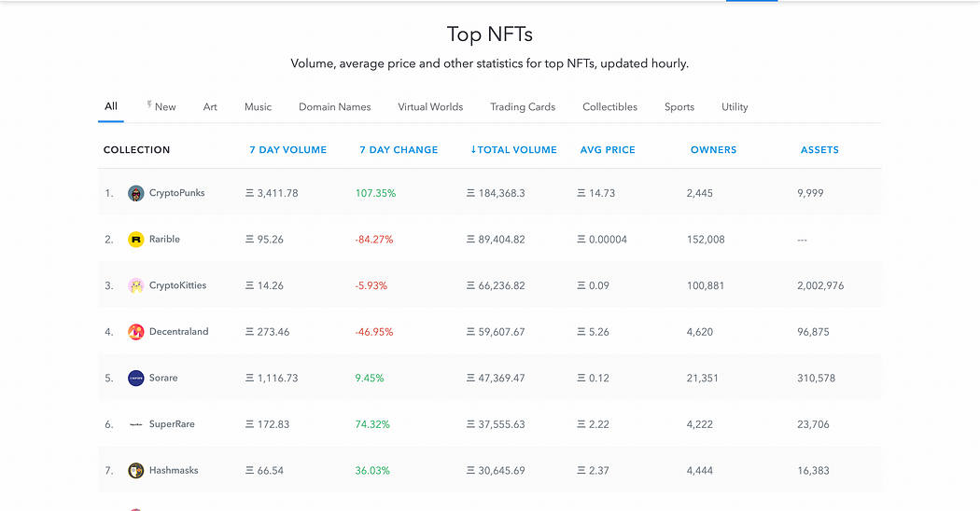Switch to the Art tab
Image resolution: width=980 pixels, height=511 pixels.
coord(210,107)
